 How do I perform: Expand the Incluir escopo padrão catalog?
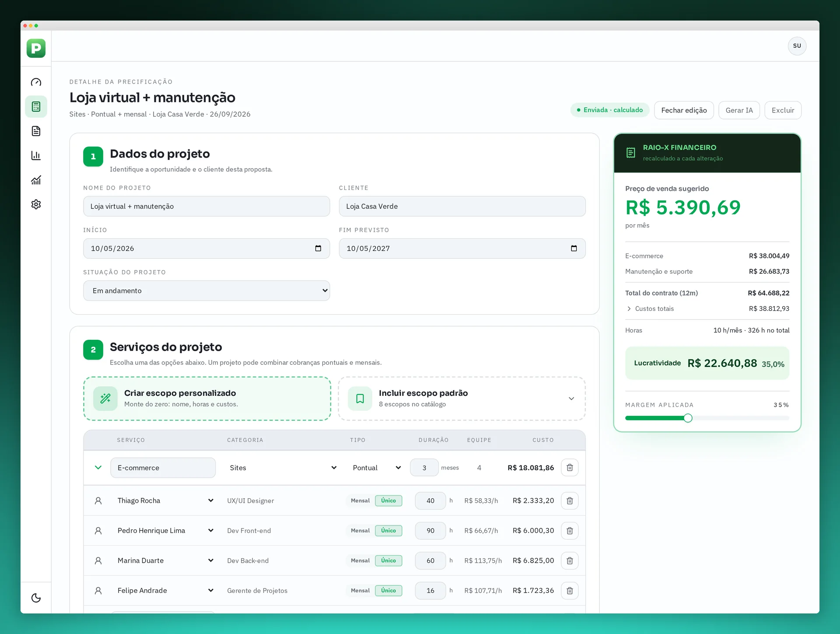click(462, 398)
